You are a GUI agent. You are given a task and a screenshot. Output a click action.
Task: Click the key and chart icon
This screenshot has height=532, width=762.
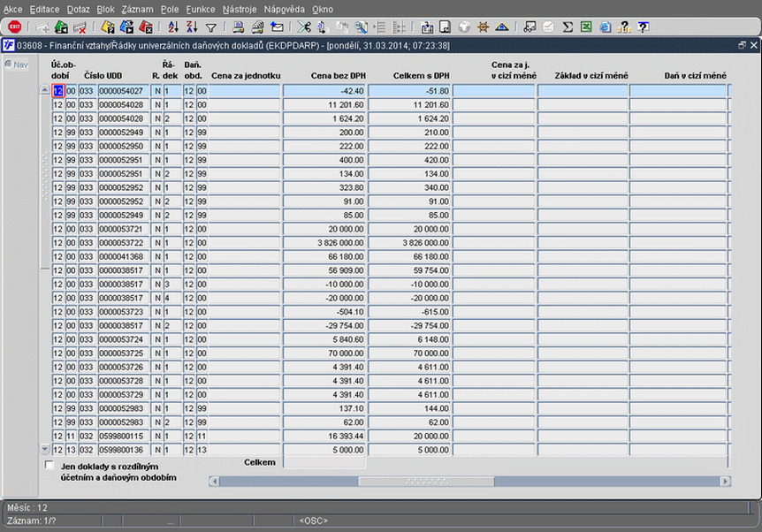(x=530, y=27)
